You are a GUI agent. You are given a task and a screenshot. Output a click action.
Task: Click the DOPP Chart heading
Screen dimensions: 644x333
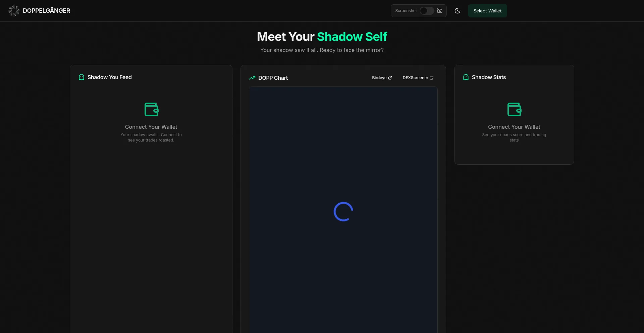click(x=273, y=78)
